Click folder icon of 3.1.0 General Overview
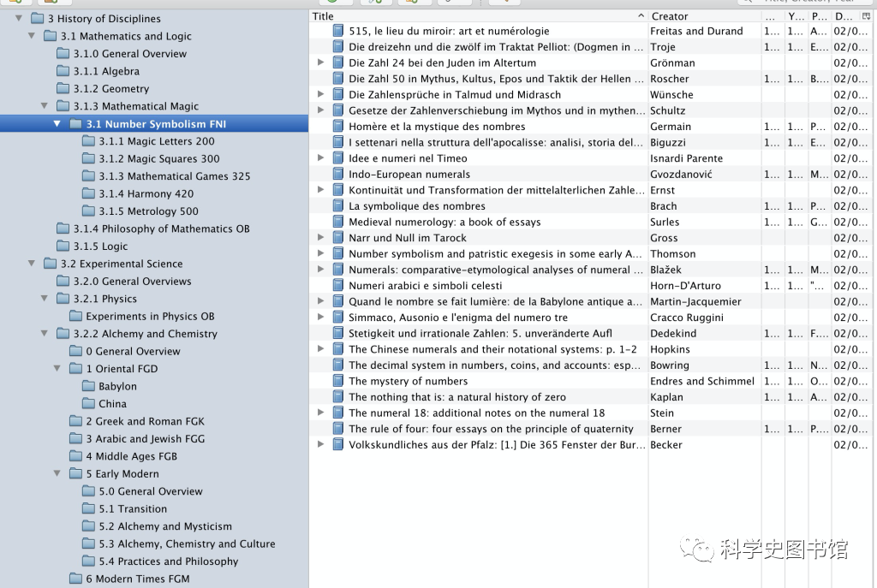 click(x=63, y=54)
